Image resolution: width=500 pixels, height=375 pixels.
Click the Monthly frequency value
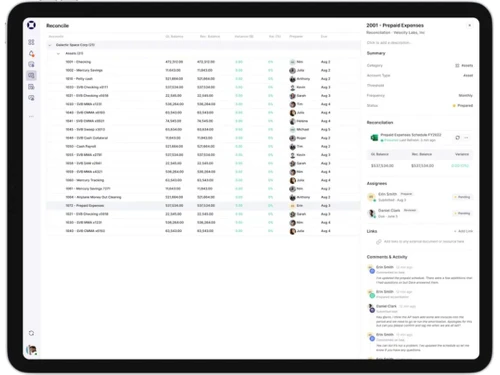pyautogui.click(x=466, y=96)
